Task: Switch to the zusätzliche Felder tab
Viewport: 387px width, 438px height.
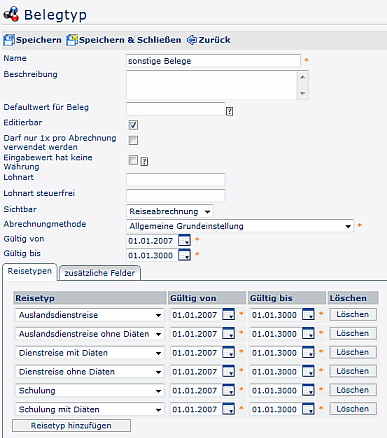Action: (100, 273)
